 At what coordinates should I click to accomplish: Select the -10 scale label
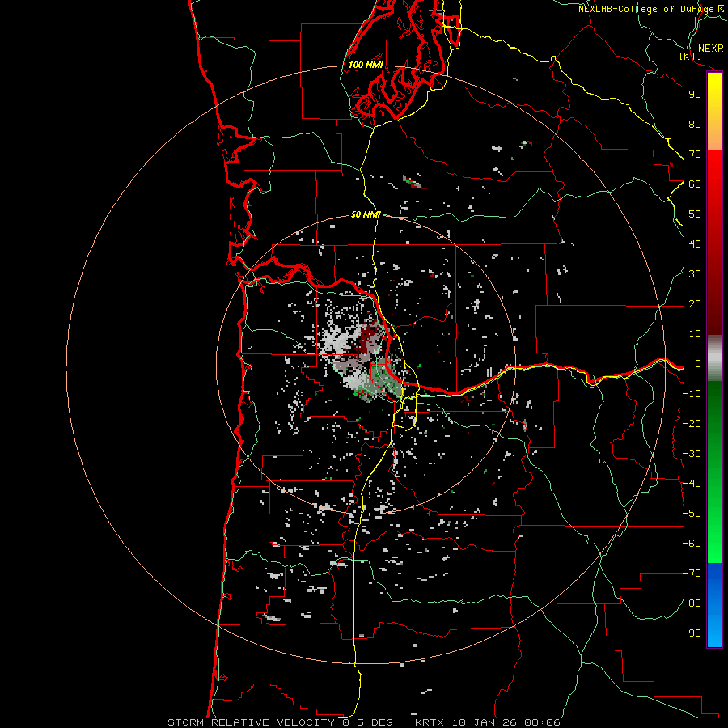click(692, 394)
